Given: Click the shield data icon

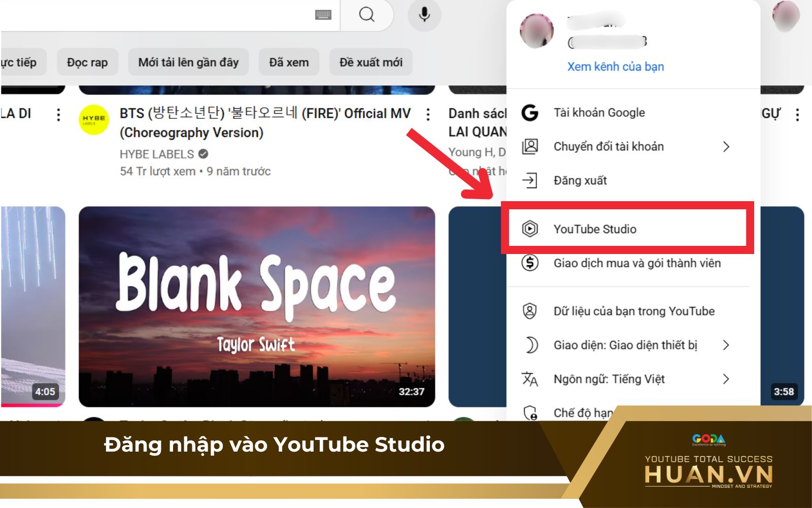Looking at the screenshot, I should pyautogui.click(x=530, y=311).
